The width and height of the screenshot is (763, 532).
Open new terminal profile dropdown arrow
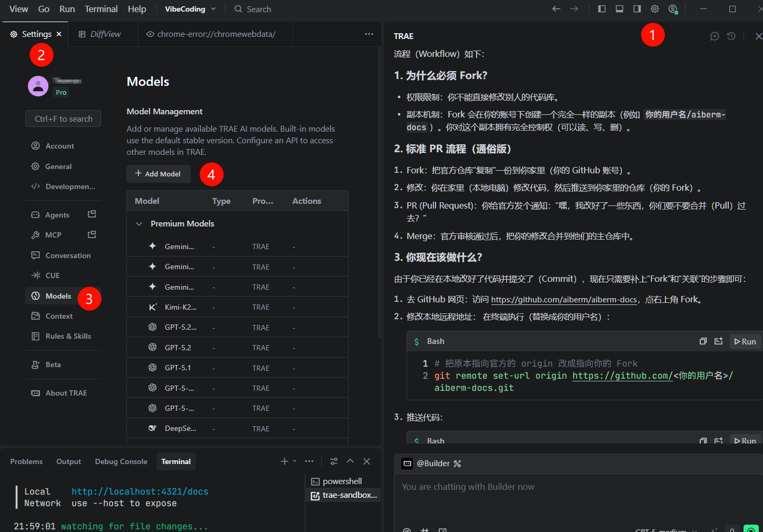(x=295, y=461)
